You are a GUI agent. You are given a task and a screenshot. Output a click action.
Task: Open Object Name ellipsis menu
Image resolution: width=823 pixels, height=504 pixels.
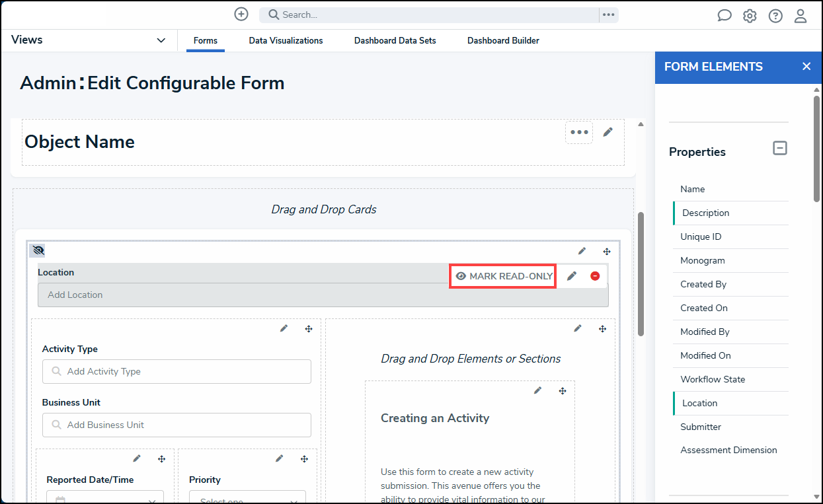tap(579, 133)
